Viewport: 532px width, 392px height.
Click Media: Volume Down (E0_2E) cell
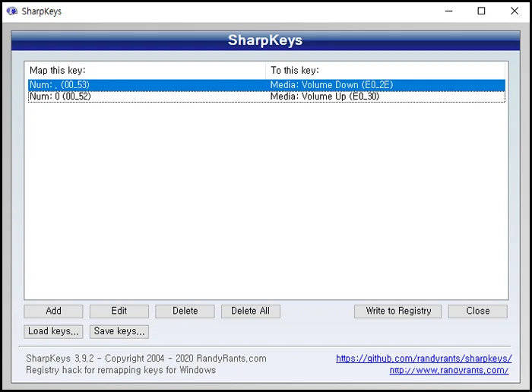[x=331, y=85]
